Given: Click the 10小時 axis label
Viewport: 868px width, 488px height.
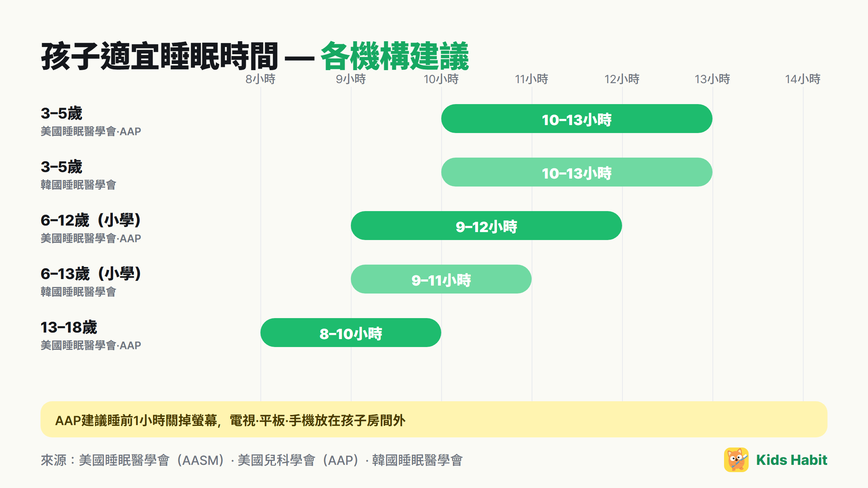Looking at the screenshot, I should [x=441, y=79].
